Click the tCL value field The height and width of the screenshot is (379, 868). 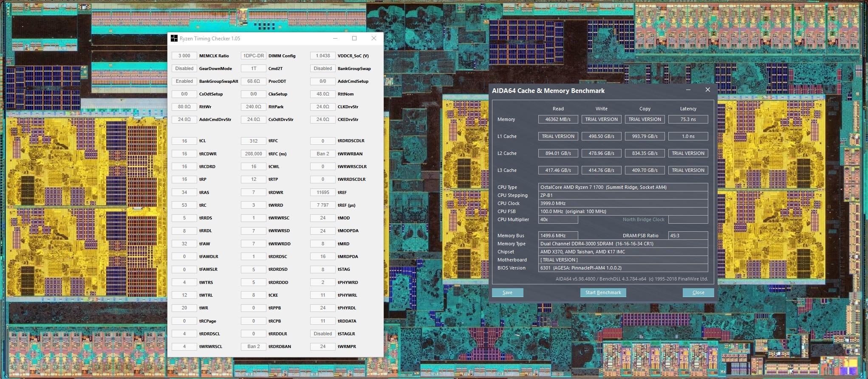(184, 141)
